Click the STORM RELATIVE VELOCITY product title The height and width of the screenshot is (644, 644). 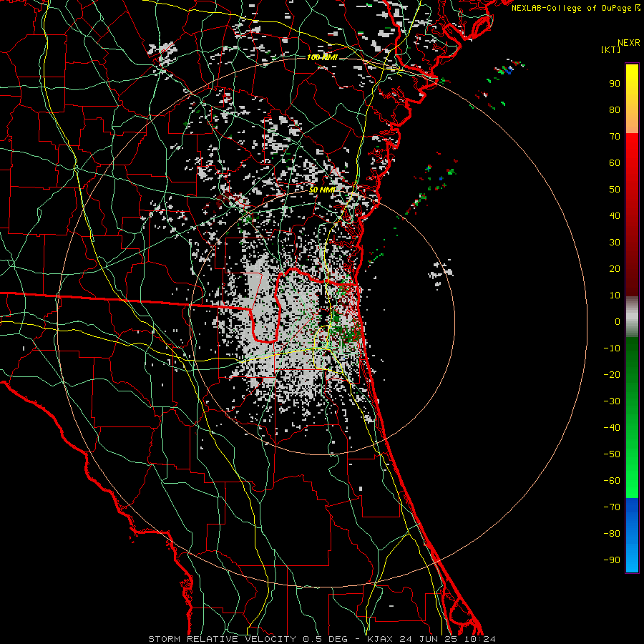pyautogui.click(x=222, y=639)
